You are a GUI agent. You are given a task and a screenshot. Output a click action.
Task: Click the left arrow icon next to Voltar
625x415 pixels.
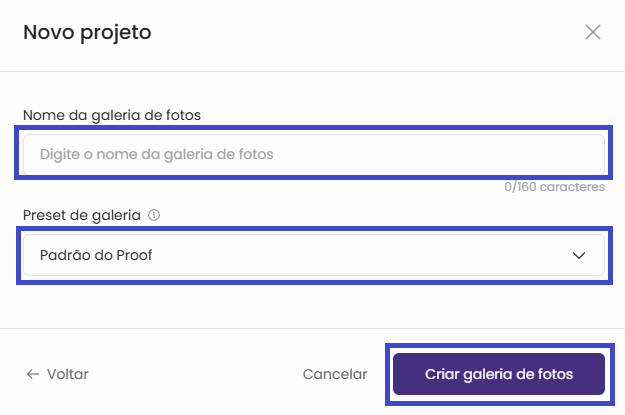click(x=32, y=374)
